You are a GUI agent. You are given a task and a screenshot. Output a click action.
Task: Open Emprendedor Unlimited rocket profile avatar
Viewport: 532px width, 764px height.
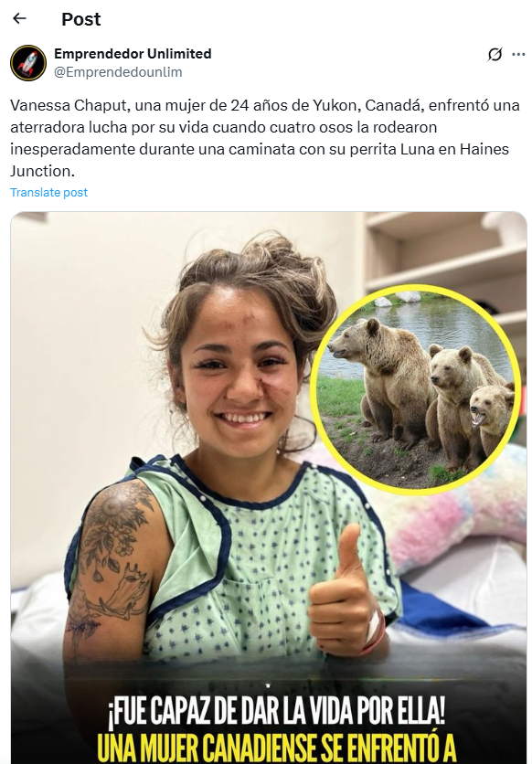coord(28,63)
